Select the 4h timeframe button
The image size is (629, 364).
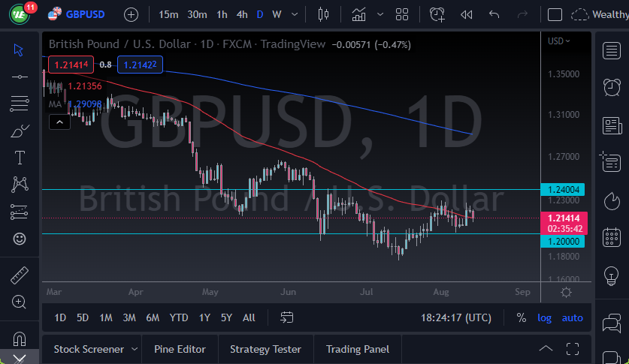[x=241, y=14]
